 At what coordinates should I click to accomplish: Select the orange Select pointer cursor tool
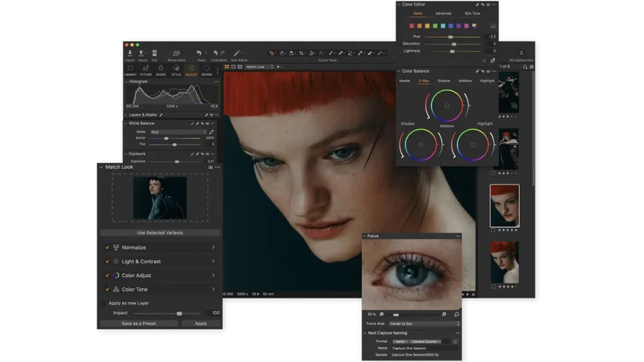pyautogui.click(x=271, y=53)
